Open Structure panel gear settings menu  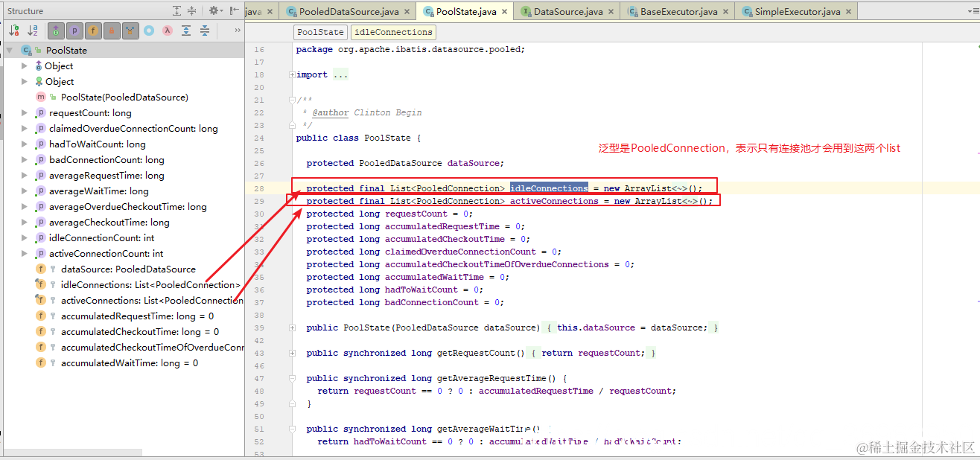[x=214, y=10]
